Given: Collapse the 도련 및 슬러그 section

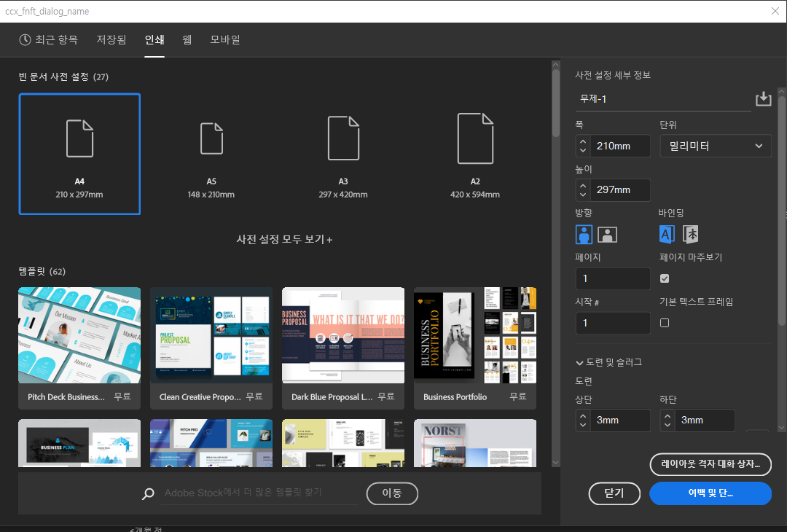Looking at the screenshot, I should (608, 362).
